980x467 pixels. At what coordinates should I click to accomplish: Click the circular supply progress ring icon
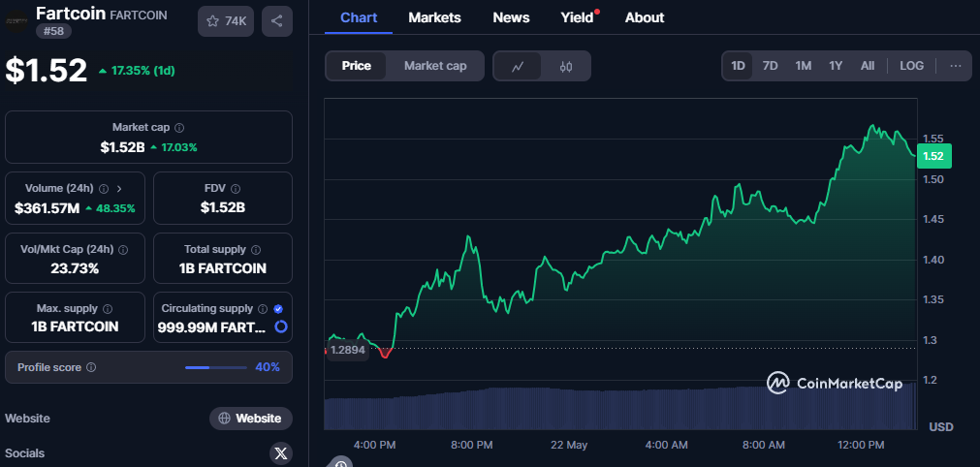pyautogui.click(x=281, y=327)
